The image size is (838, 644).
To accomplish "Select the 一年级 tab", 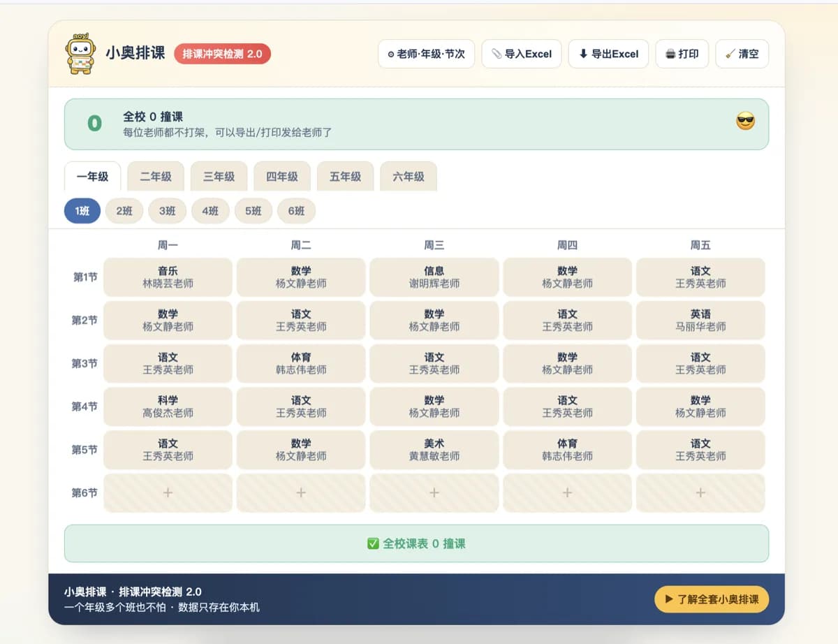I will coord(92,177).
